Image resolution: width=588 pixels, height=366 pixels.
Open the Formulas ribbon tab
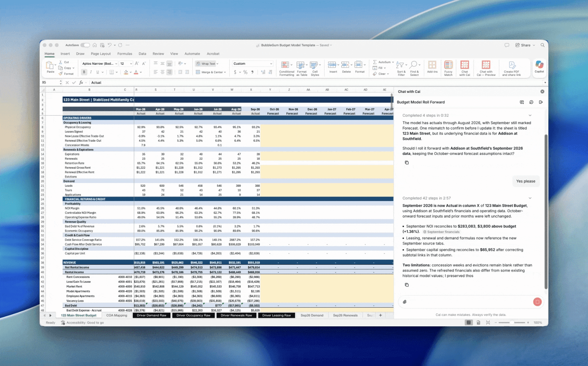pos(125,54)
